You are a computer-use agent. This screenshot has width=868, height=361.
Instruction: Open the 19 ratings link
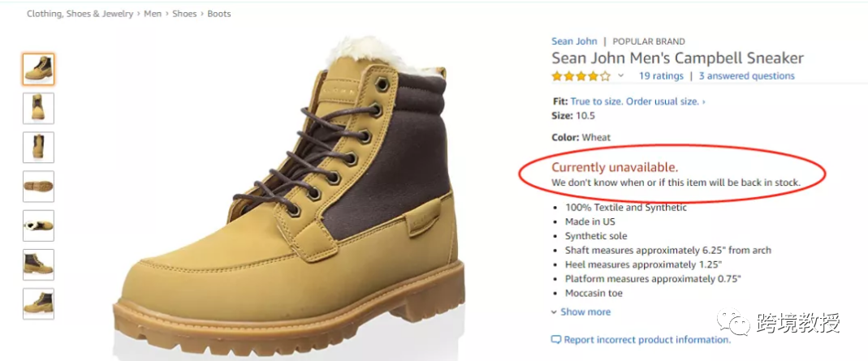[x=661, y=76]
